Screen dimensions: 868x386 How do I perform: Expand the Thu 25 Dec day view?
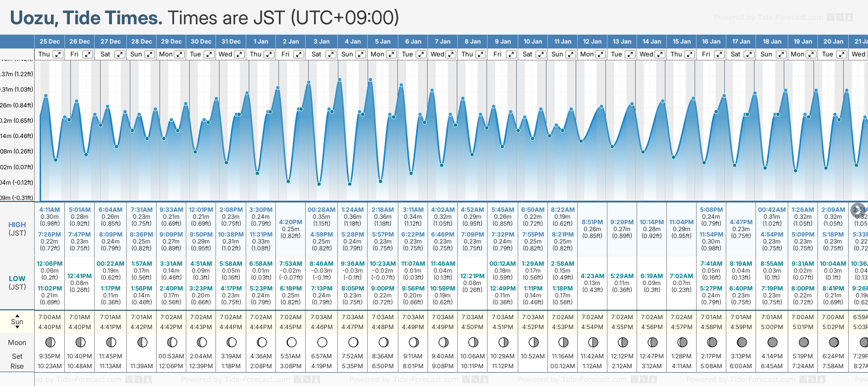click(x=58, y=54)
